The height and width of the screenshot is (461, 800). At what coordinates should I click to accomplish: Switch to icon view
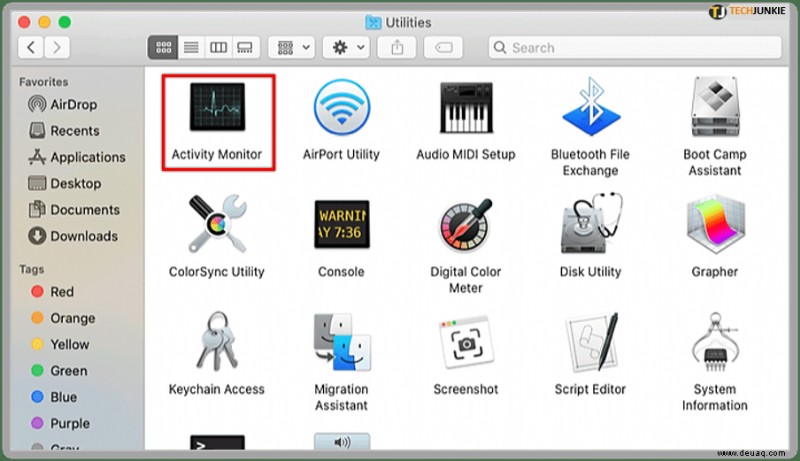click(x=163, y=47)
